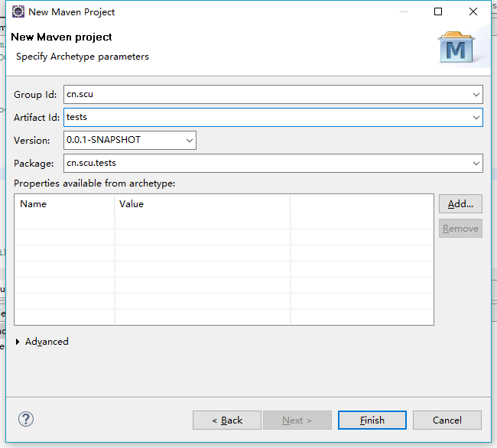Click the Name column header
Screen dimensions: 497x448
click(x=65, y=204)
